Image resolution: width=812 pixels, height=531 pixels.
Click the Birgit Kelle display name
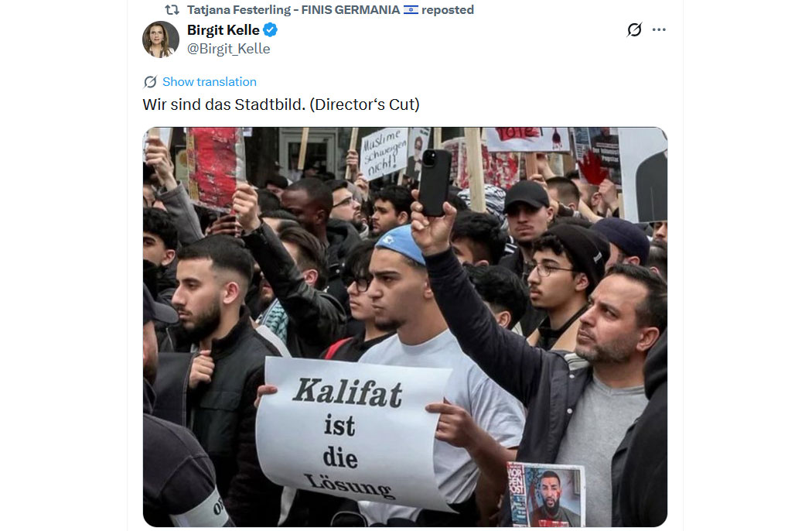click(223, 30)
